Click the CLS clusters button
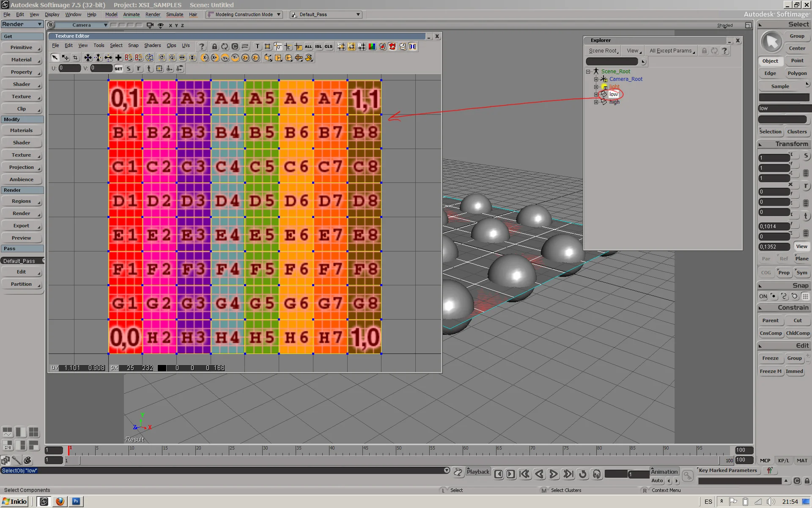This screenshot has width=812, height=508. pyautogui.click(x=329, y=47)
